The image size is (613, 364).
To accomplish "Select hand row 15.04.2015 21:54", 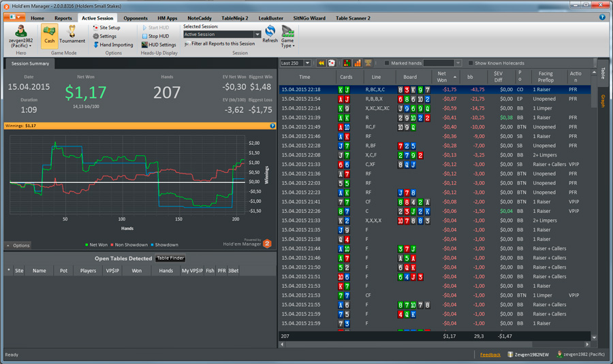I will tap(435, 99).
